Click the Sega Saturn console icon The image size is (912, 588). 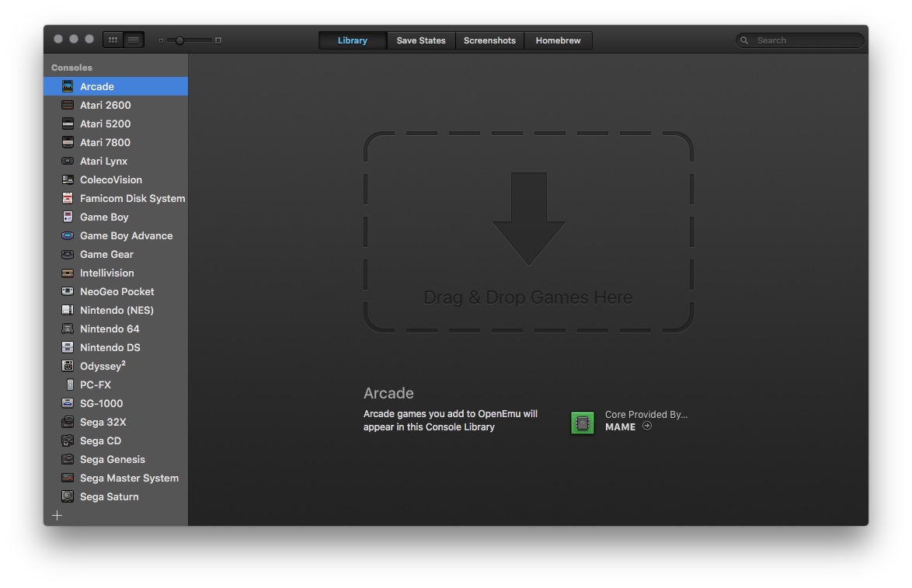(68, 497)
